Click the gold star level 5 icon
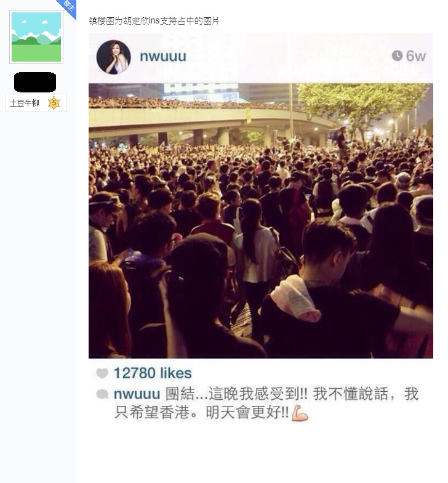The image size is (448, 483). pos(54,103)
